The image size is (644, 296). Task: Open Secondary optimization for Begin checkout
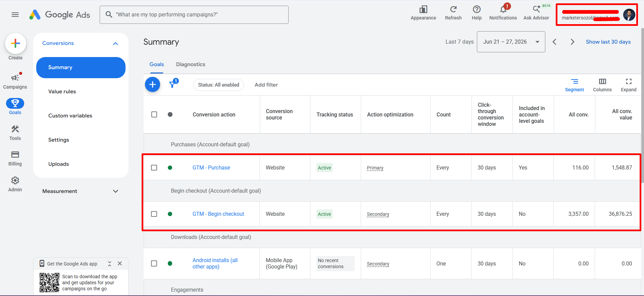378,214
